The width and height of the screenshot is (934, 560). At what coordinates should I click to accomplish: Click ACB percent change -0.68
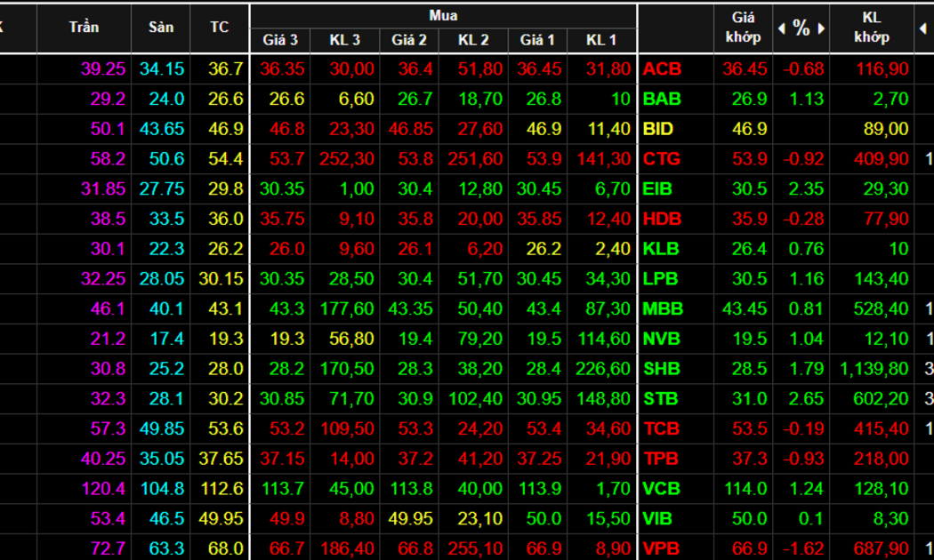803,69
